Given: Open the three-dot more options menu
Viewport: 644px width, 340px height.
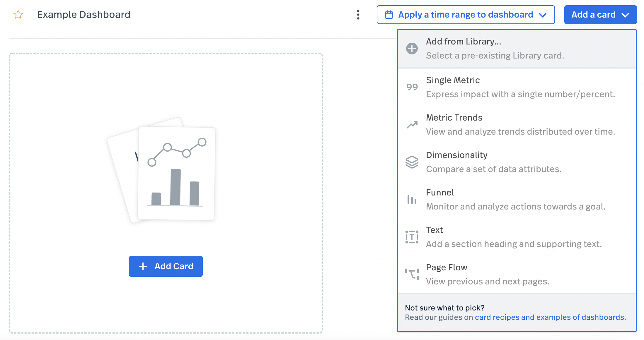Looking at the screenshot, I should (x=358, y=15).
